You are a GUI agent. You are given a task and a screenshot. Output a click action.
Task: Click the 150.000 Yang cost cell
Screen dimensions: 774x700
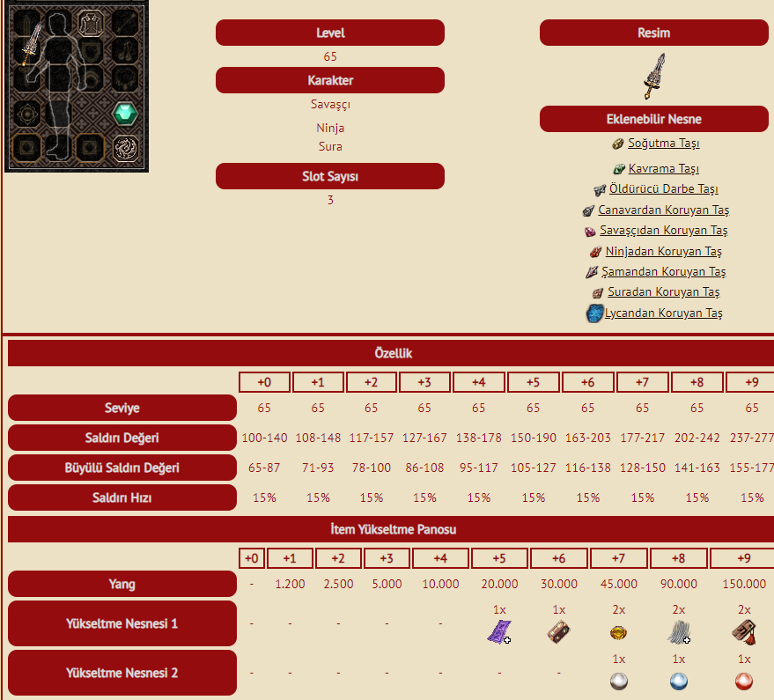(x=744, y=584)
